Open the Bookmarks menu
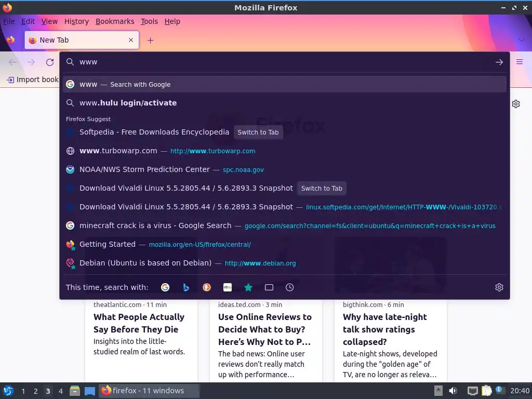532x399 pixels. pyautogui.click(x=115, y=21)
